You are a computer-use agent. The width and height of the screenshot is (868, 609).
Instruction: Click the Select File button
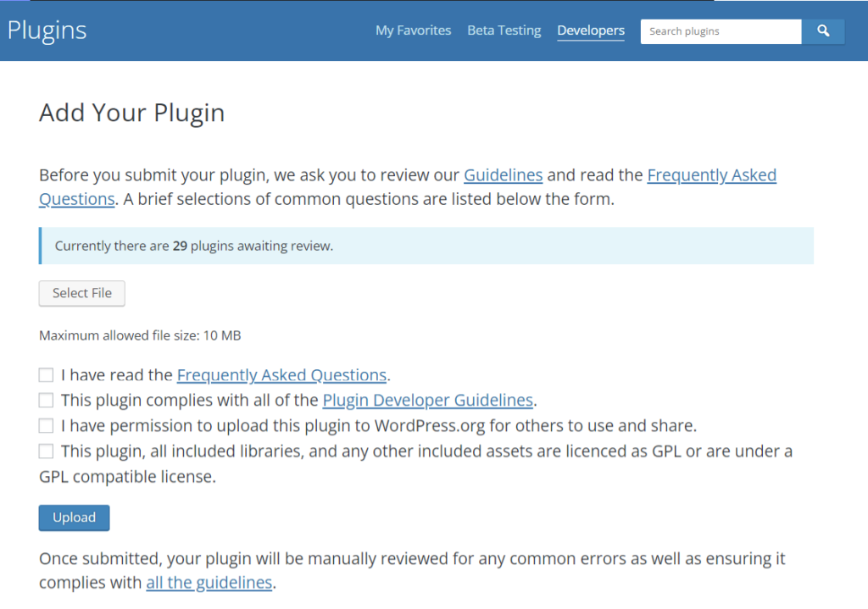(x=82, y=293)
